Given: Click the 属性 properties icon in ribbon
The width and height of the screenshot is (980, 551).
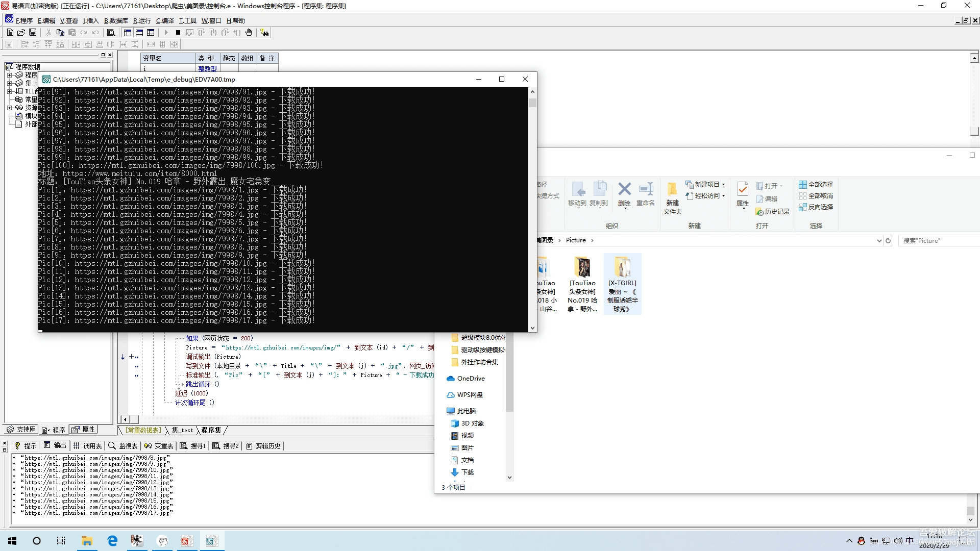Looking at the screenshot, I should point(743,190).
